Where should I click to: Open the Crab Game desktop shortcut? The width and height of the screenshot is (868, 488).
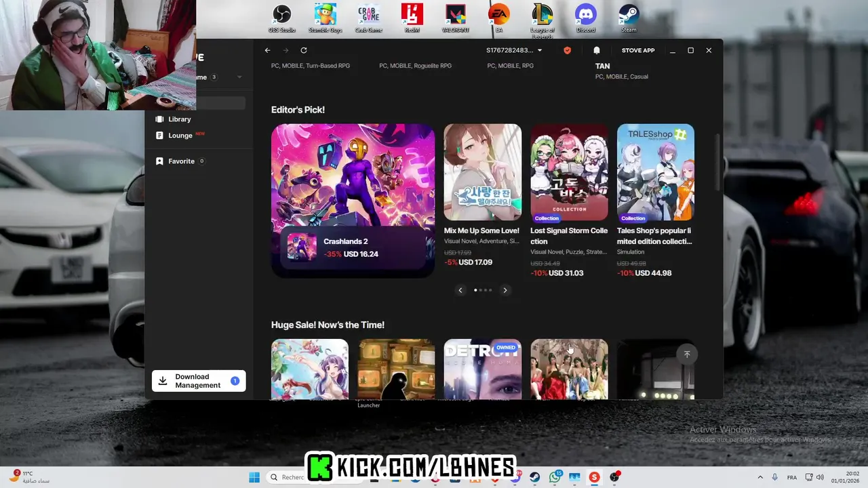(369, 18)
